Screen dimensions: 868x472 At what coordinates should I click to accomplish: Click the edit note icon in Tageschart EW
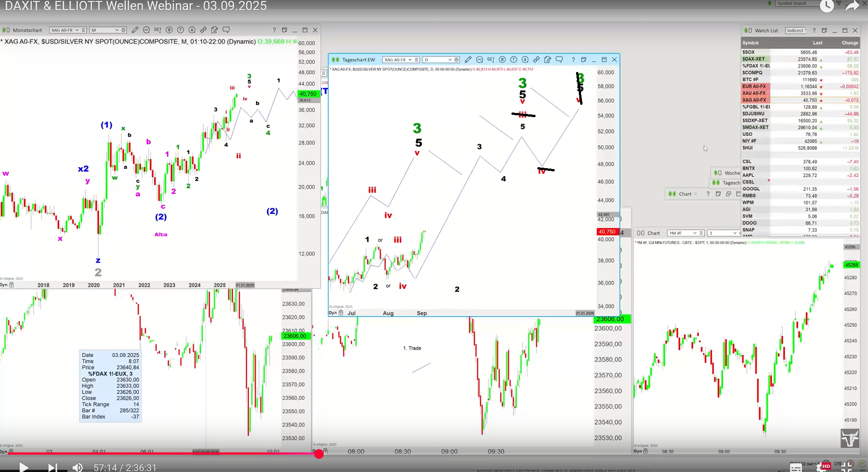(x=548, y=60)
